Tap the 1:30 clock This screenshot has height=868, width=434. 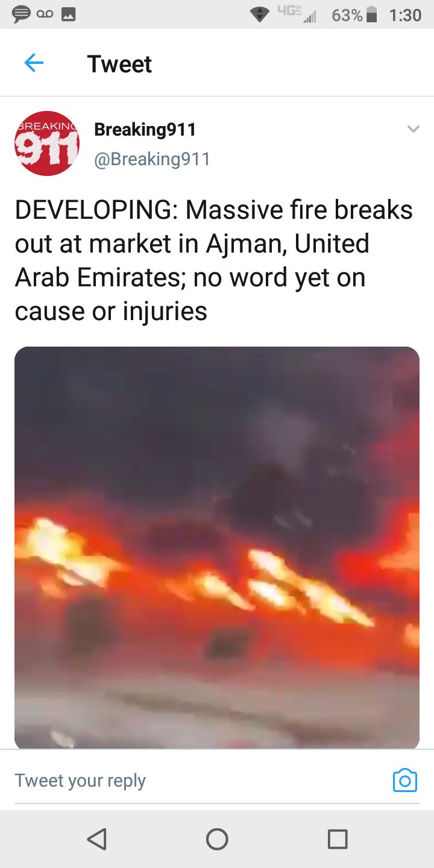405,15
